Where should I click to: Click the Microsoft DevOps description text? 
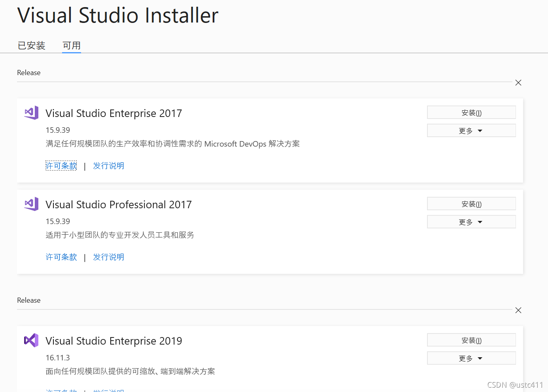coord(173,144)
